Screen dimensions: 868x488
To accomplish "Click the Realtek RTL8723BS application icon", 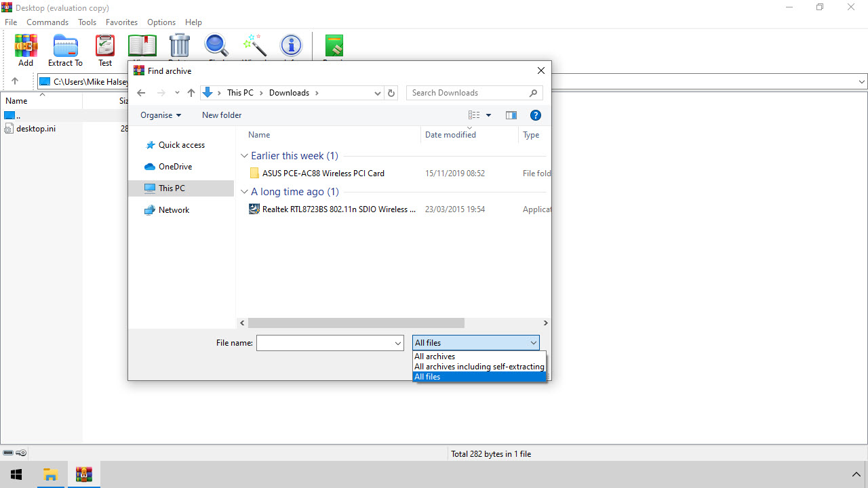I will pos(254,209).
